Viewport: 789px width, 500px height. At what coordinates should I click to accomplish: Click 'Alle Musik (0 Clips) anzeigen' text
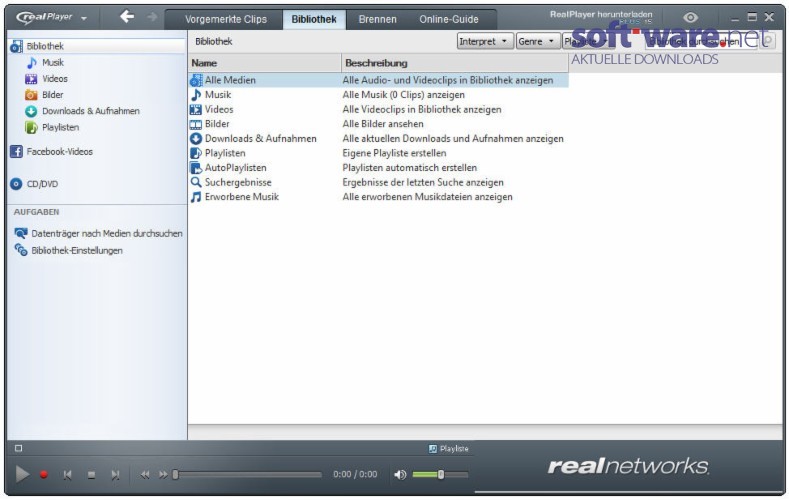pos(404,95)
